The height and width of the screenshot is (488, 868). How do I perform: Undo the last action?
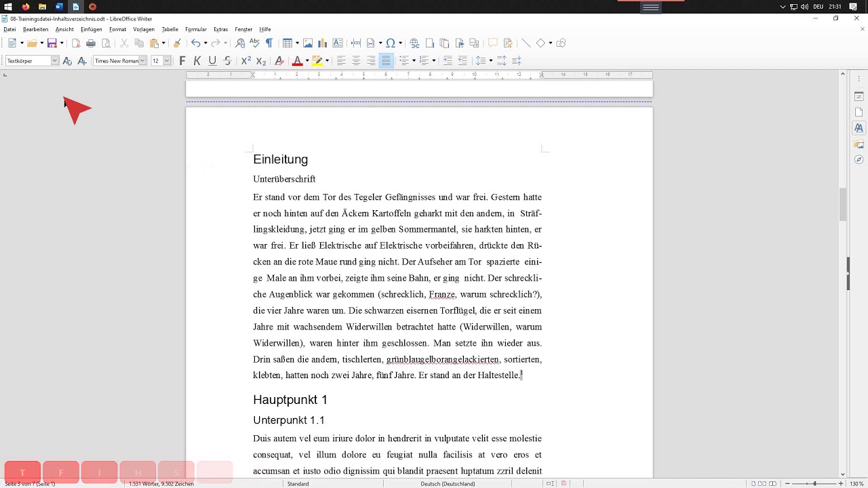coord(195,43)
